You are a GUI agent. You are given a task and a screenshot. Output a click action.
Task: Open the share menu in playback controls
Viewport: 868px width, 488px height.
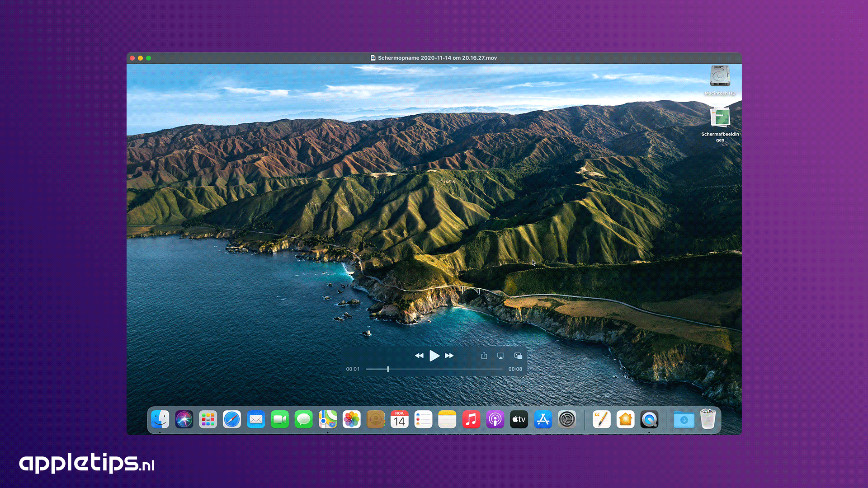[484, 356]
